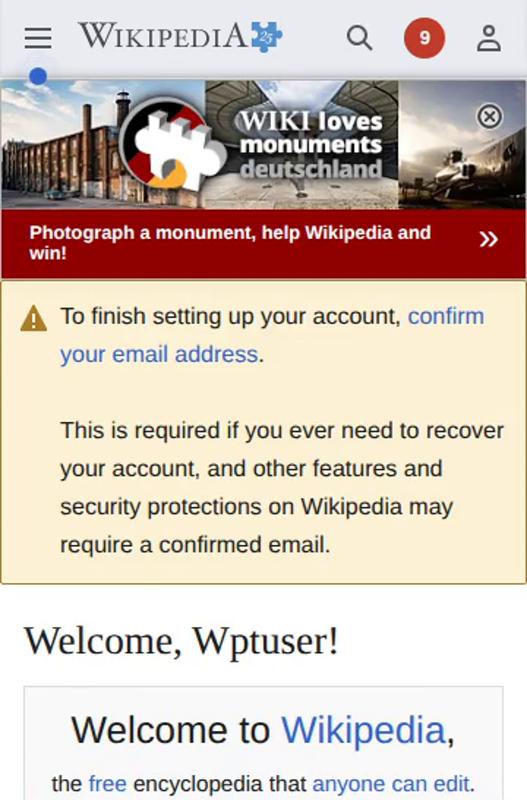Click "WIKI loves monuments deutschland" banner title
Viewport: 527px width, 800px height.
[311, 145]
